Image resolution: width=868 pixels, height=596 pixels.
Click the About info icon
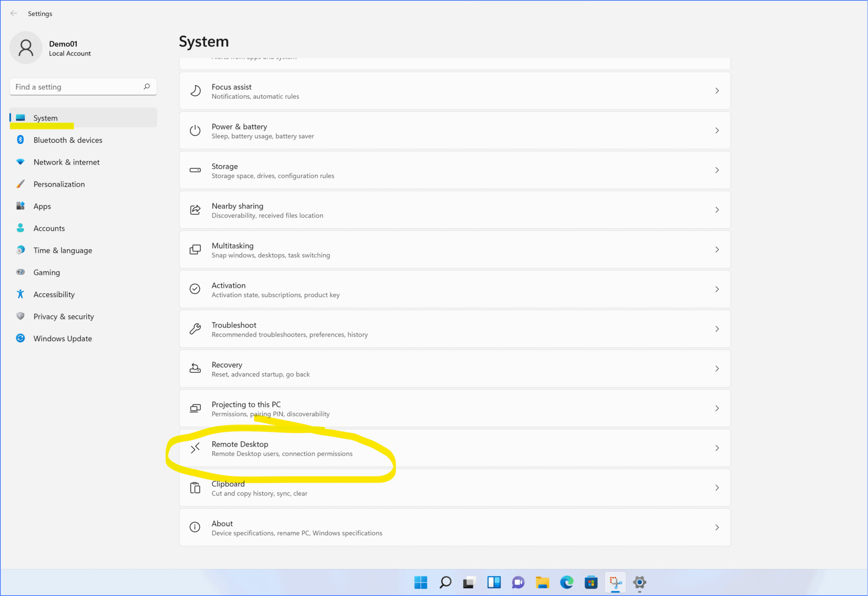click(x=195, y=527)
